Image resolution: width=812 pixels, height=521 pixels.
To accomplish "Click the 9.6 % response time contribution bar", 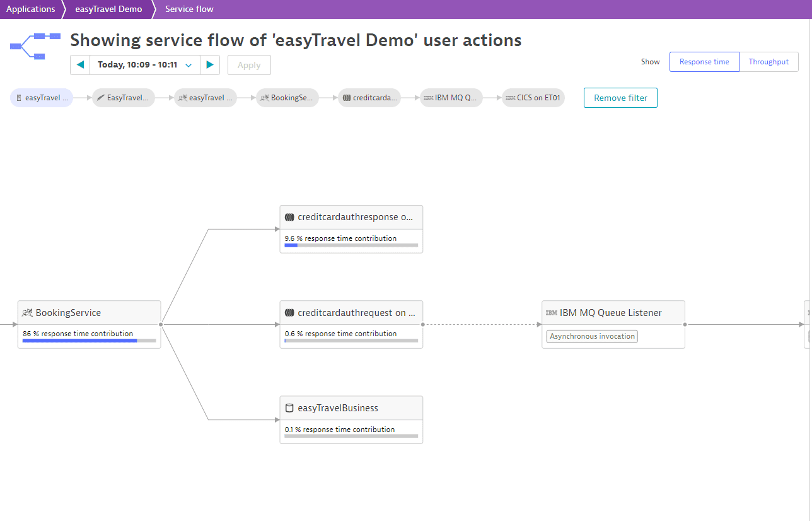I will point(351,245).
